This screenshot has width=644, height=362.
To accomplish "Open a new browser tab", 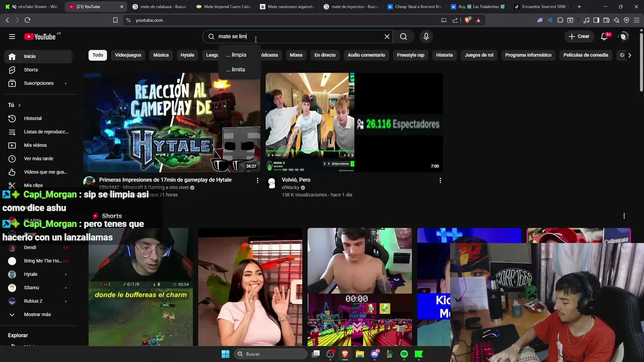I will (x=579, y=7).
